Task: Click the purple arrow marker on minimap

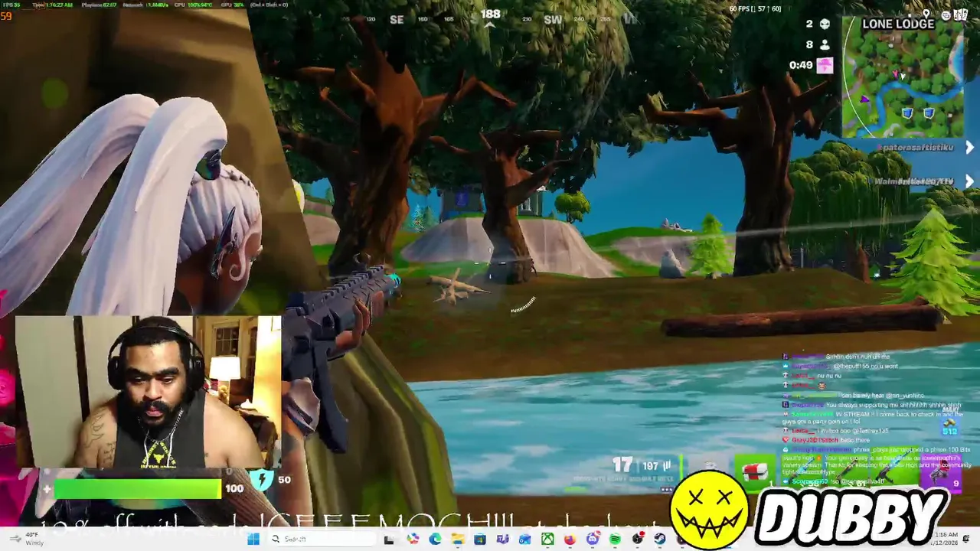Action: pyautogui.click(x=865, y=99)
